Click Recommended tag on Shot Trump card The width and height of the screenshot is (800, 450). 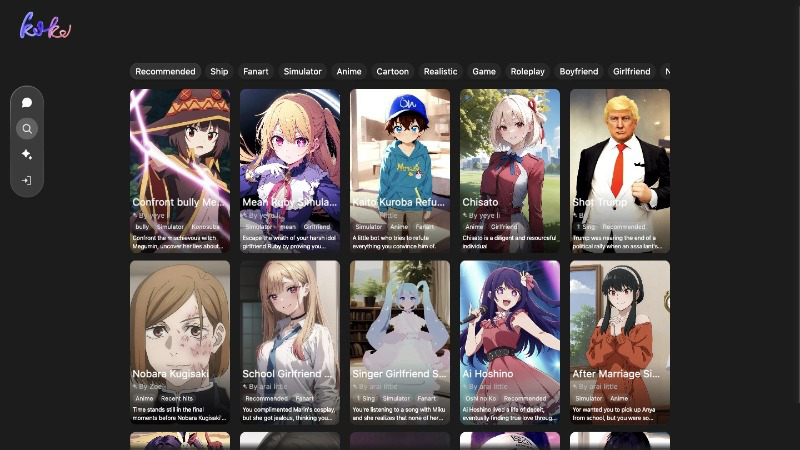[x=623, y=227]
